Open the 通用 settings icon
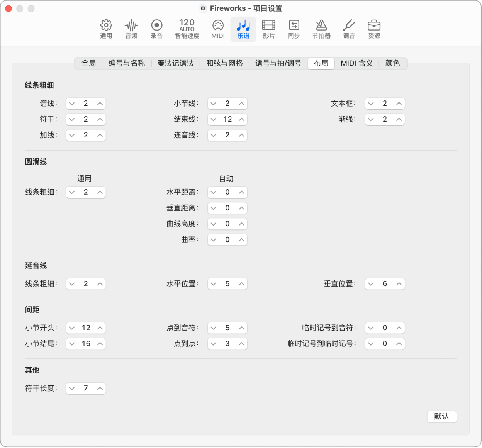This screenshot has width=482, height=448. point(106,29)
